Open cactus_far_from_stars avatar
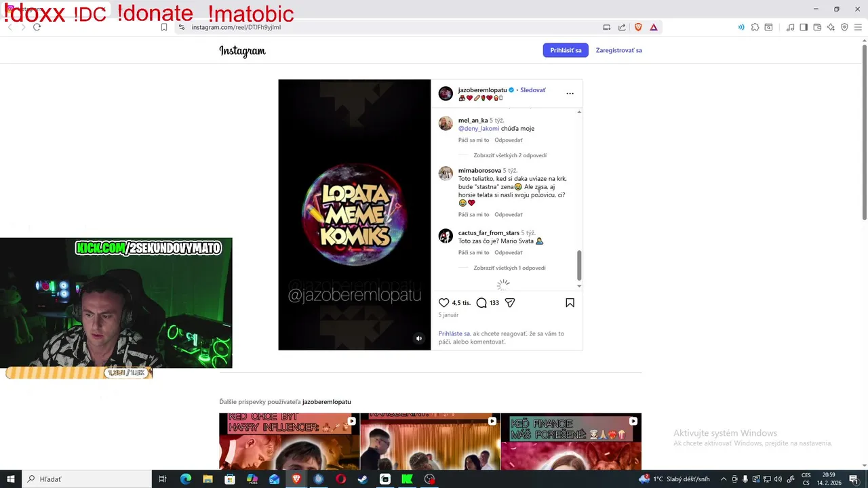 [x=446, y=236]
